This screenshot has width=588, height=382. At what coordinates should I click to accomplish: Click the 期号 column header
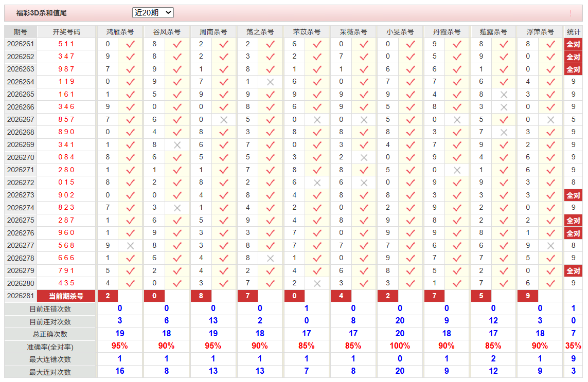[21, 32]
